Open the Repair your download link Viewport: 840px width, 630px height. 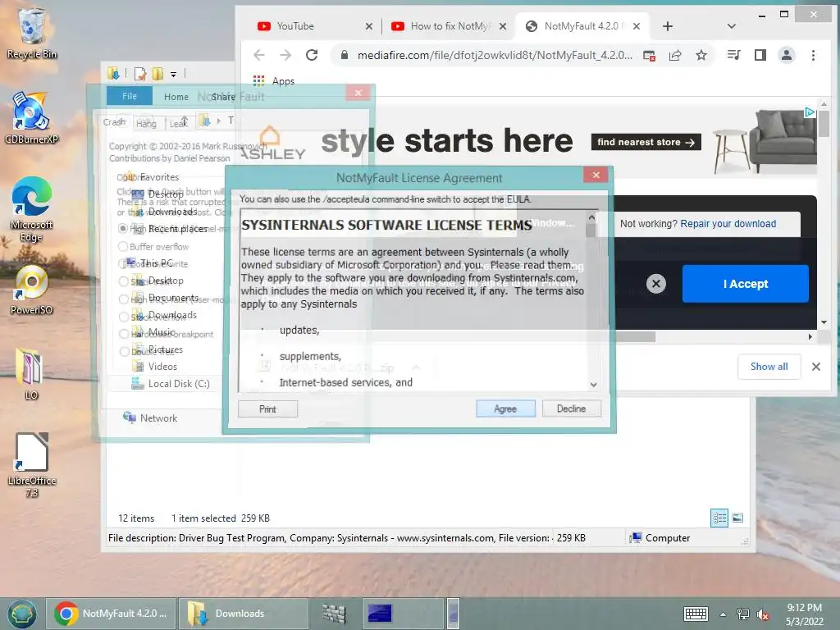728,224
